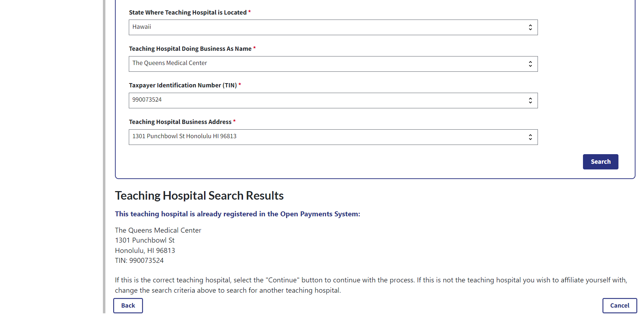Click the Teaching Hospital Search Results heading
Screen dimensions: 644x314
click(x=199, y=196)
